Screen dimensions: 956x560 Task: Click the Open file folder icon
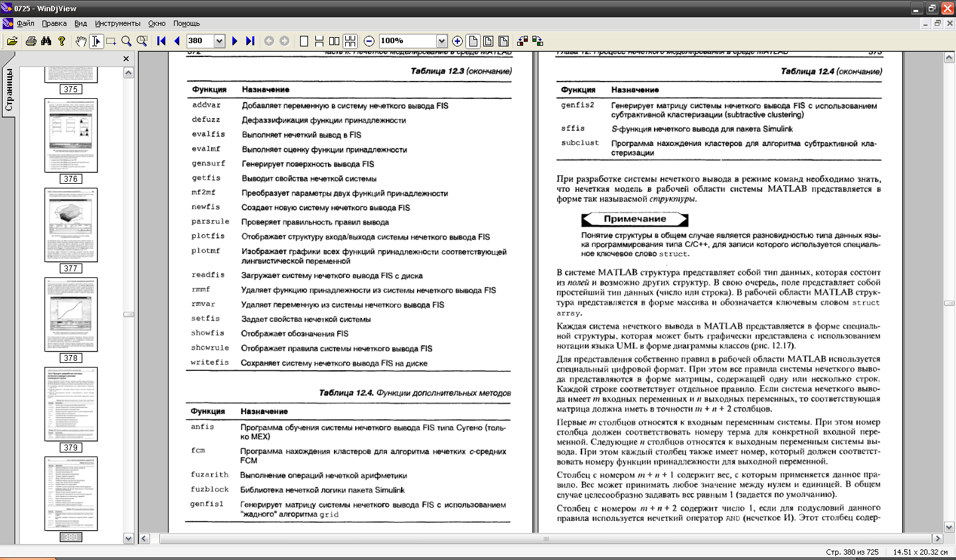[12, 41]
